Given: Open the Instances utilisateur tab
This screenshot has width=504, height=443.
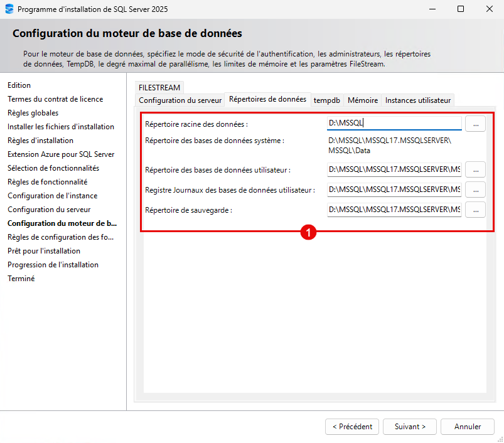Looking at the screenshot, I should tap(418, 100).
